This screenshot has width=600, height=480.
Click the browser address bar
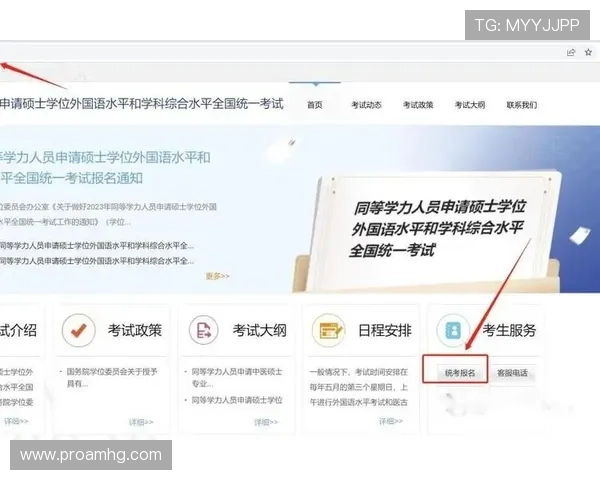tap(281, 52)
